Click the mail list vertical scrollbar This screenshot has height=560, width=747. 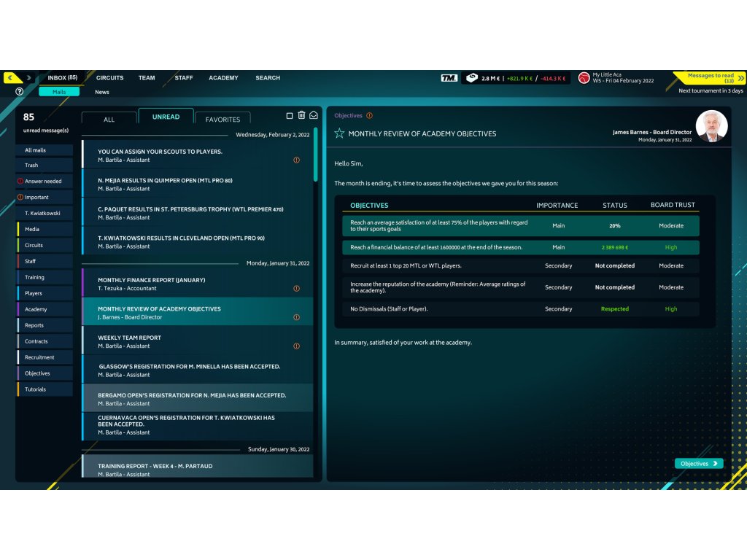(315, 155)
